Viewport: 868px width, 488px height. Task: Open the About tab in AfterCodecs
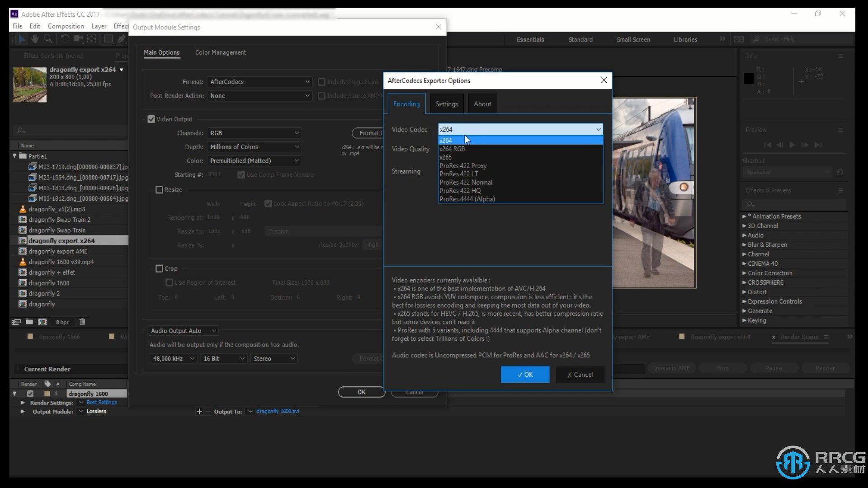[x=482, y=104]
